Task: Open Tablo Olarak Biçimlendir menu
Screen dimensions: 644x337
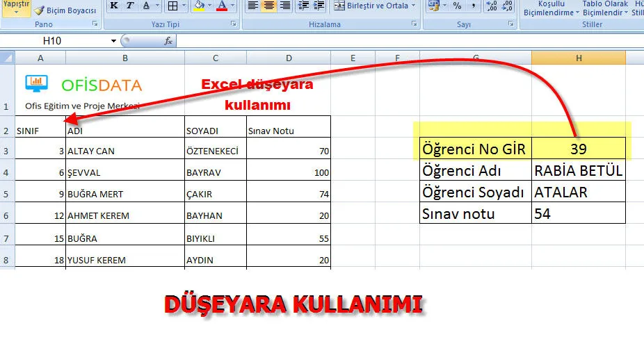Action: 604,8
